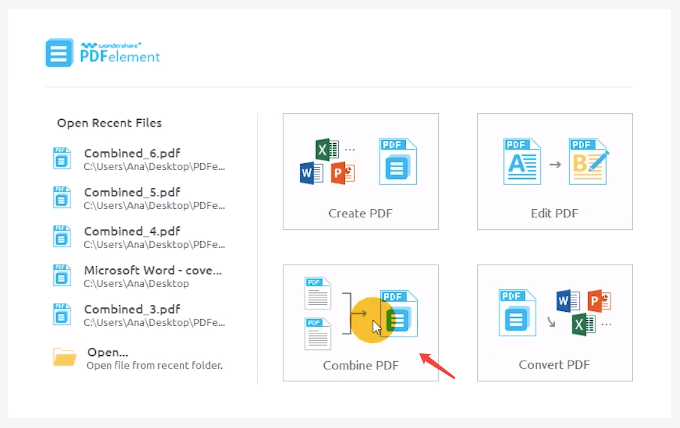This screenshot has width=680, height=428.
Task: Click the yellow folder icon
Action: point(64,357)
